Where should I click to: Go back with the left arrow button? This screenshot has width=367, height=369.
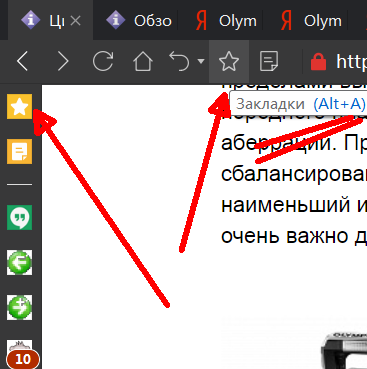pos(23,61)
